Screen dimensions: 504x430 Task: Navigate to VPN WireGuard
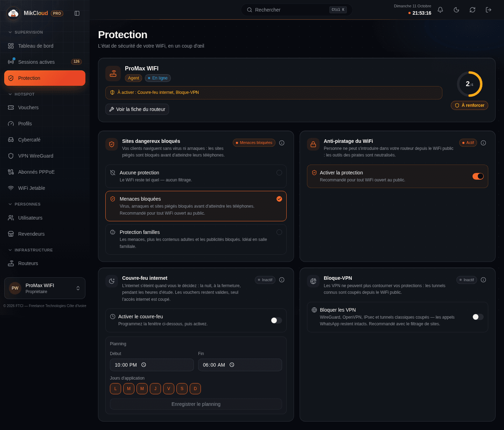[45, 156]
